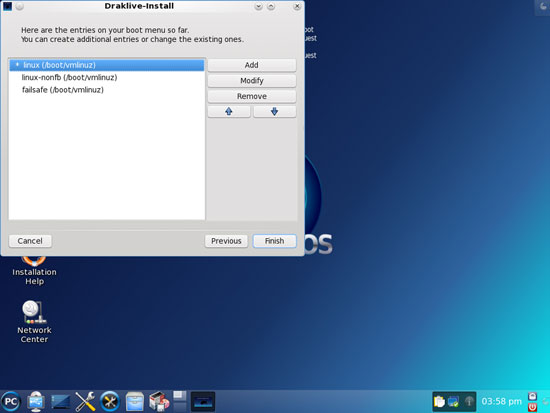Move boot entry up with arrow button
The width and height of the screenshot is (550, 413).
tap(229, 112)
